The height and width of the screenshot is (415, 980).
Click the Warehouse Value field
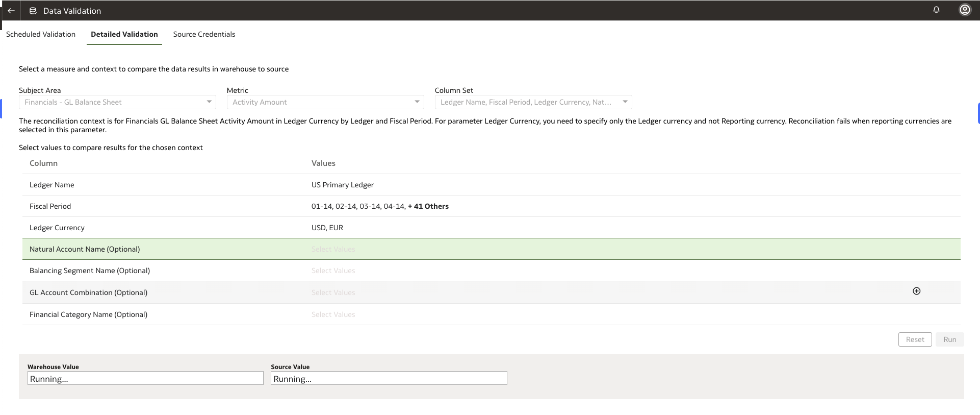pyautogui.click(x=145, y=378)
